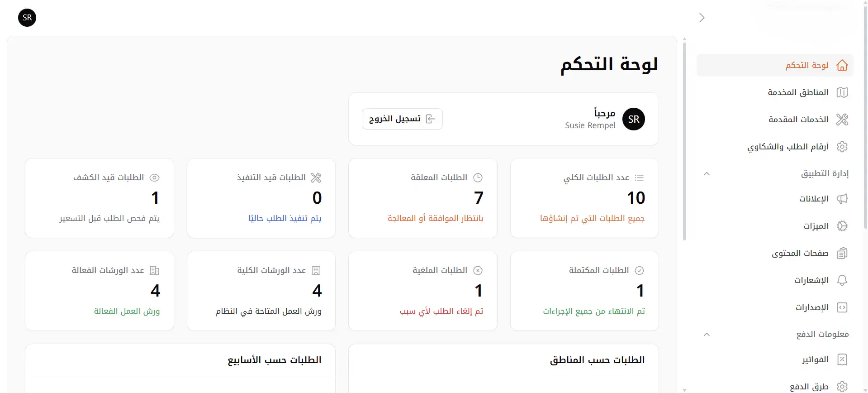This screenshot has width=868, height=393.
Task: Click the map icon for المناطق المخدمة
Action: tap(842, 92)
